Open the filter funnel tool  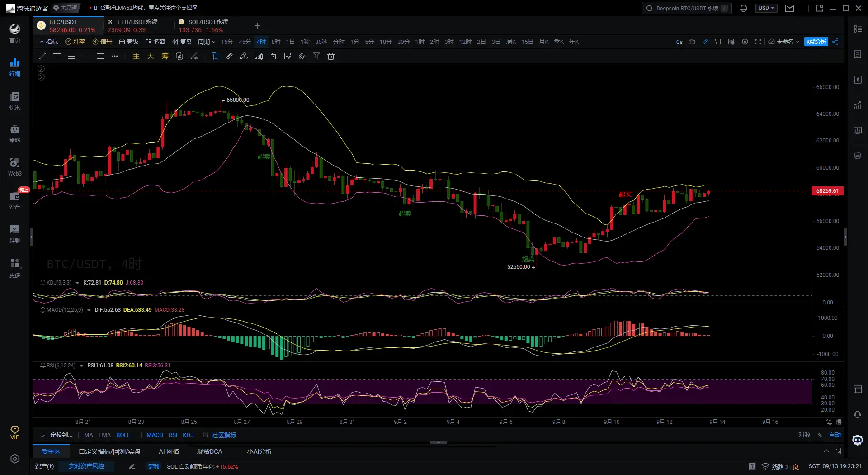click(316, 57)
